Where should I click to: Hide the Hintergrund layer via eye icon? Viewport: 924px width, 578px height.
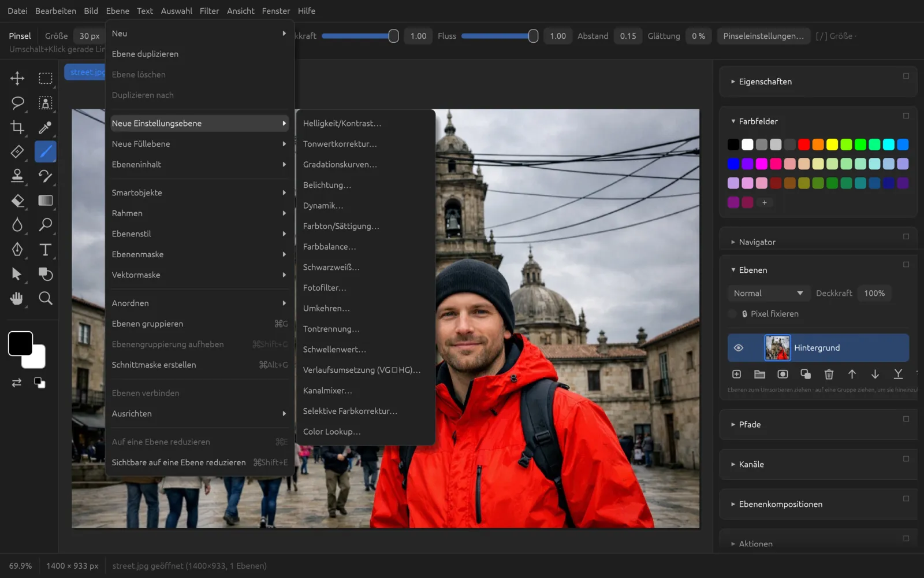pos(738,348)
